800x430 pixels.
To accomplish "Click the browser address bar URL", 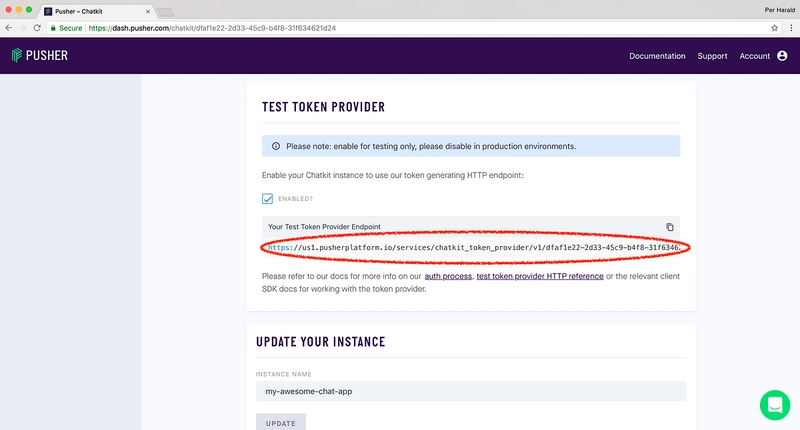I will [212, 28].
